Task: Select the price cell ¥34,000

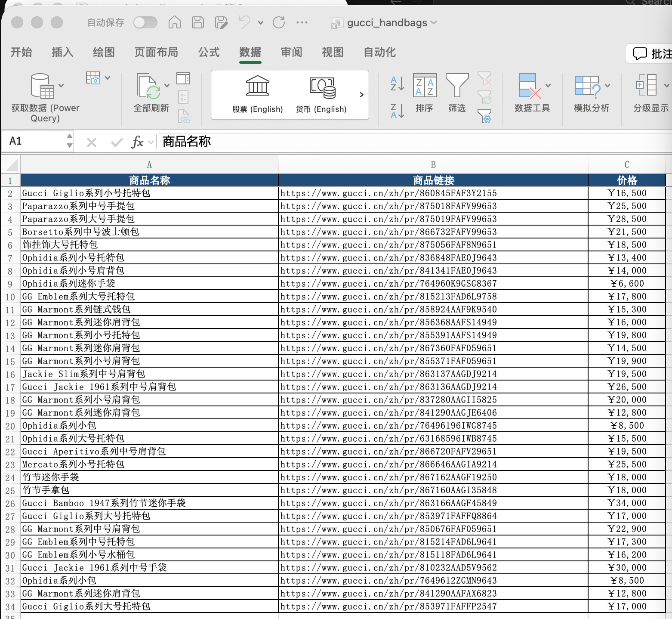Action: 627,503
